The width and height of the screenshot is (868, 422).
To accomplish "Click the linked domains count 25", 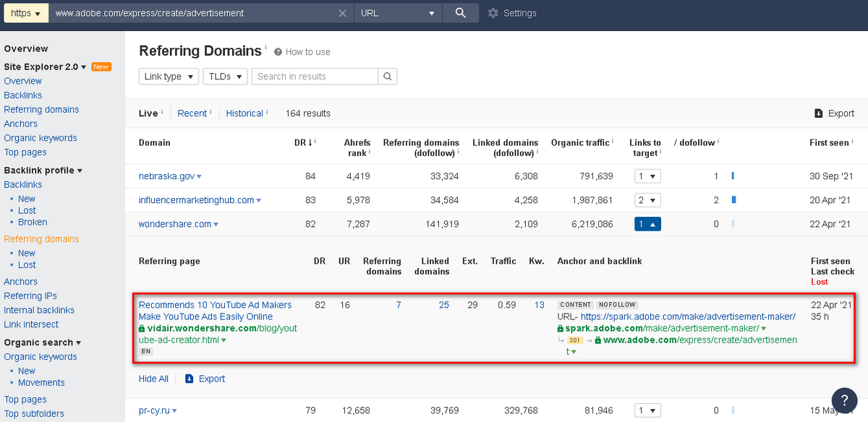I will [444, 305].
